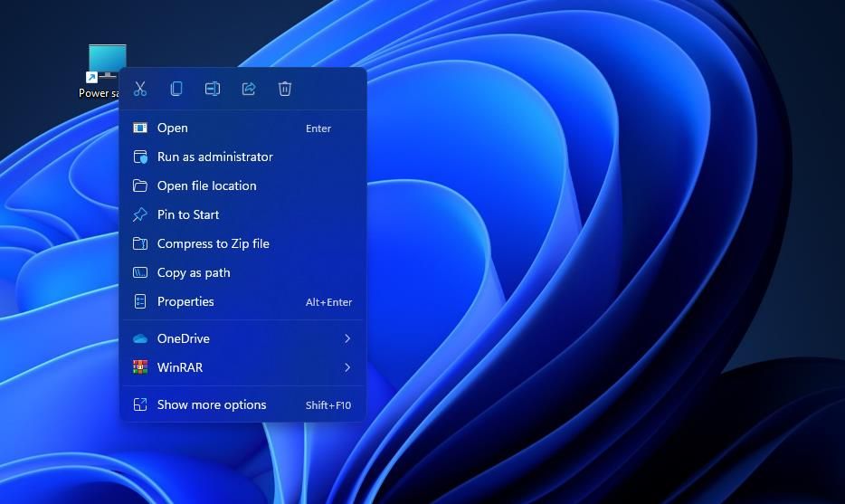845x504 pixels.
Task: Select Open from the context menu
Action: 242,128
